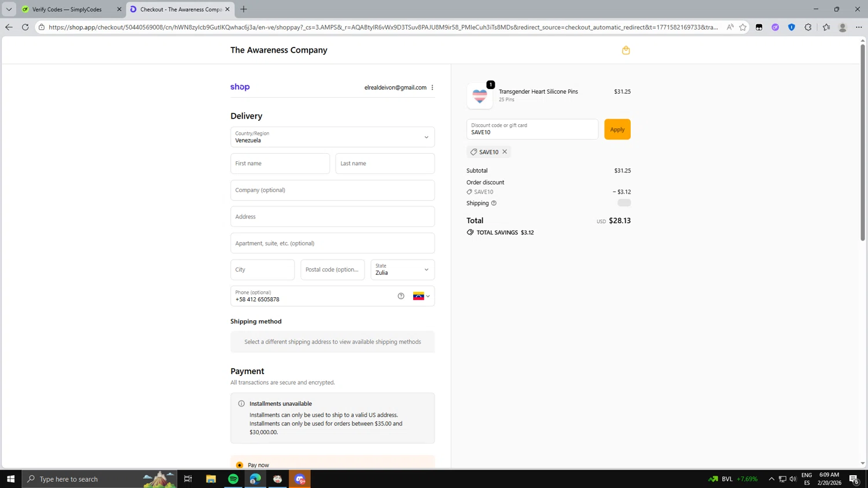Open the State dropdown showing Zulia

point(402,269)
